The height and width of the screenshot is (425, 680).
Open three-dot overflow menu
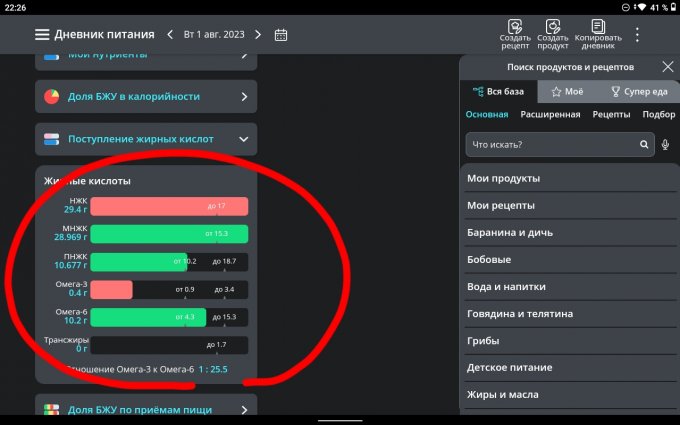coord(638,34)
